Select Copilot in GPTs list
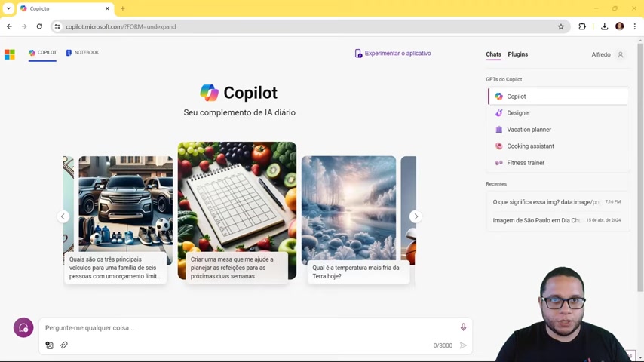The height and width of the screenshot is (362, 644). (x=558, y=96)
